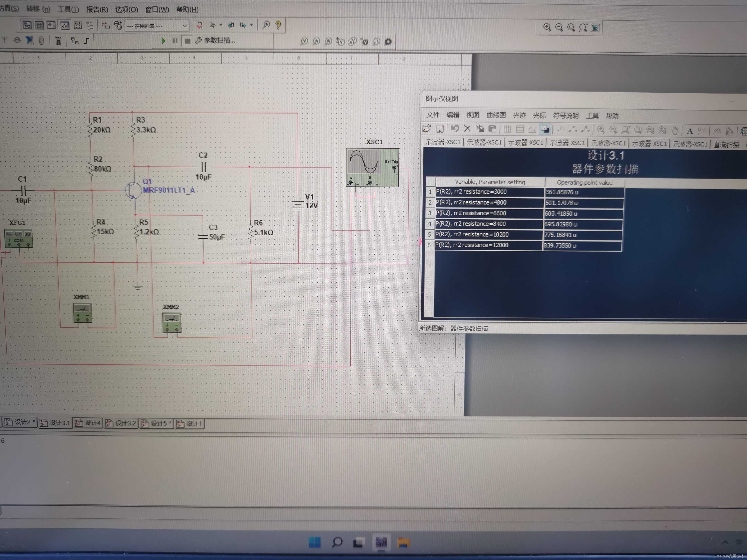Run the electrical rules check icon
This screenshot has height=560, width=747.
pyautogui.click(x=200, y=25)
